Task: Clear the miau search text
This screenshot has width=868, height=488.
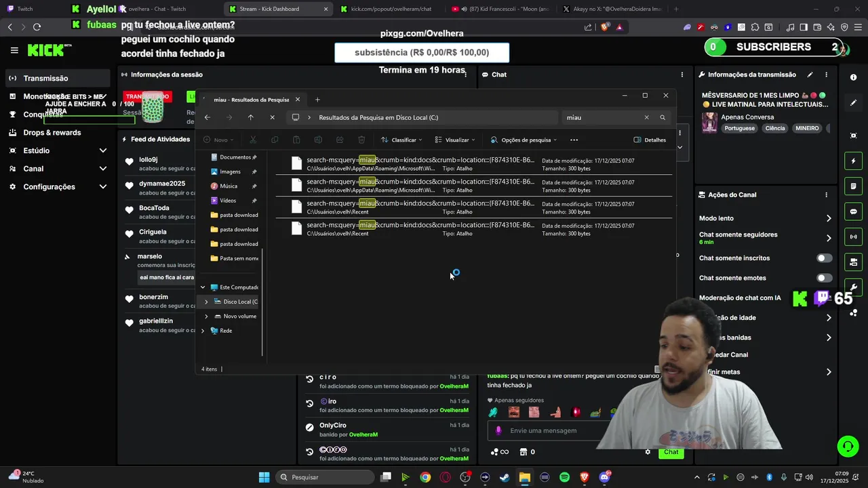Action: click(x=646, y=117)
